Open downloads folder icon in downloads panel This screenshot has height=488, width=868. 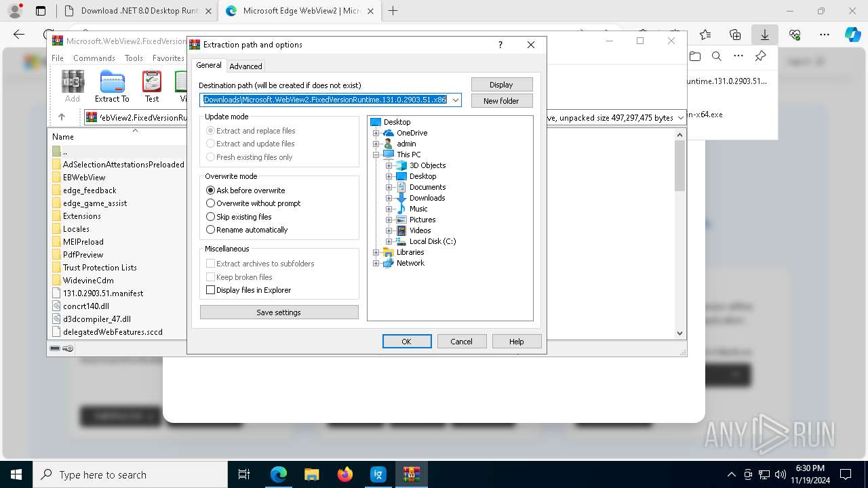click(x=695, y=56)
